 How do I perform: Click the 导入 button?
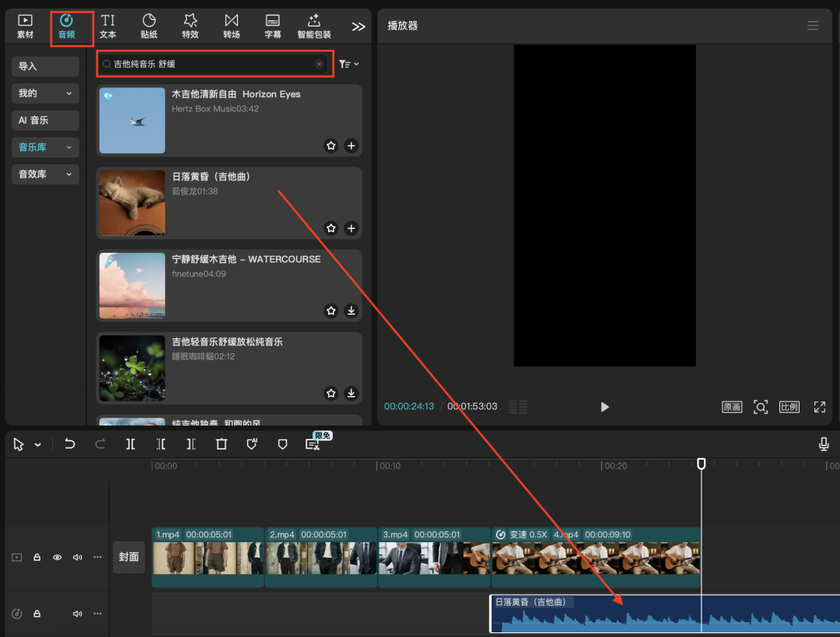coord(45,66)
